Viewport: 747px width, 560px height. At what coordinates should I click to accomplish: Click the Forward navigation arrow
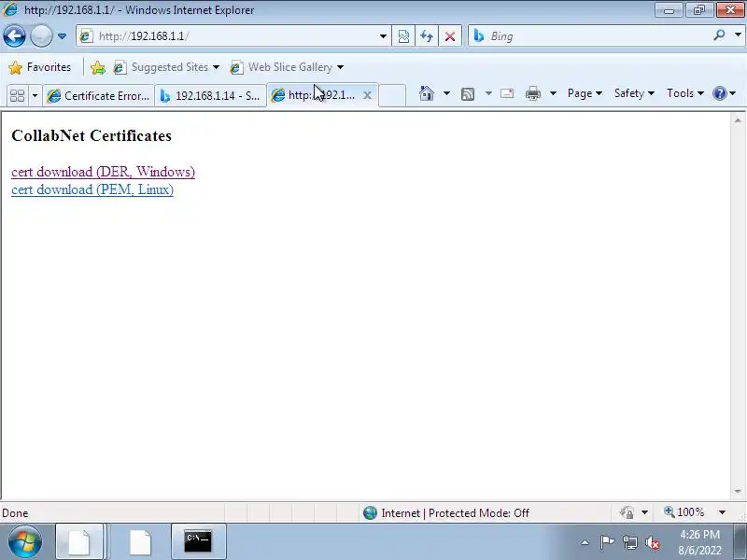pyautogui.click(x=41, y=36)
